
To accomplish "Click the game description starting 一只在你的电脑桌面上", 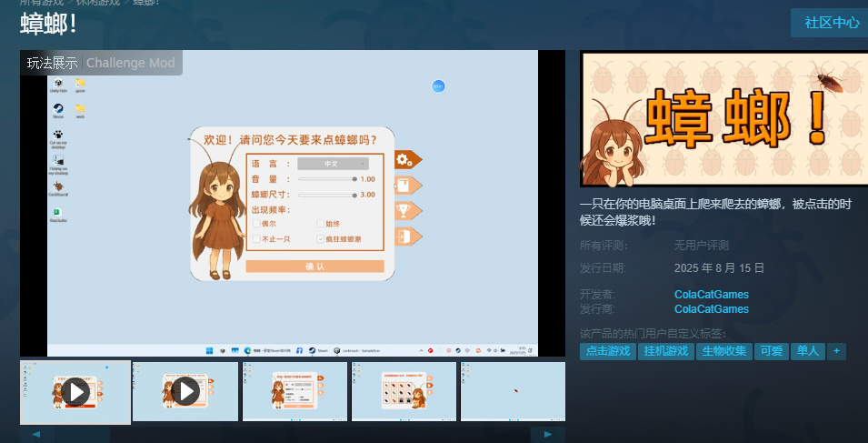I will (x=716, y=212).
